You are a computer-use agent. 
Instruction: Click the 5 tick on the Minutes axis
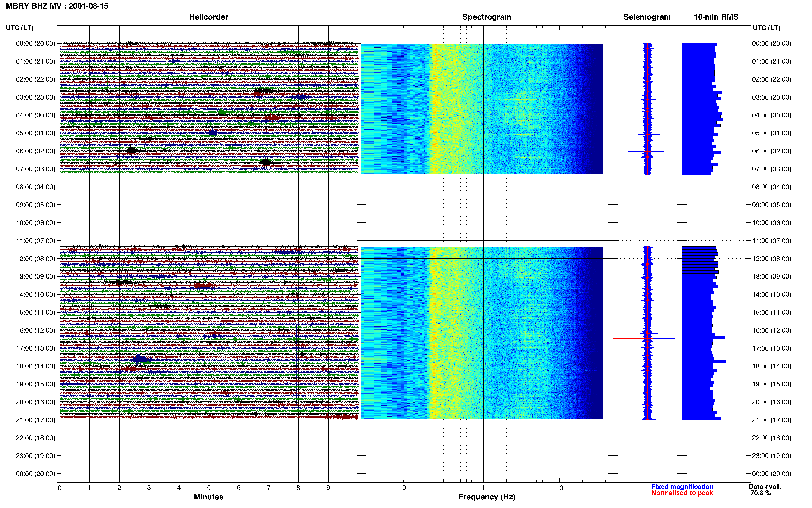209,487
